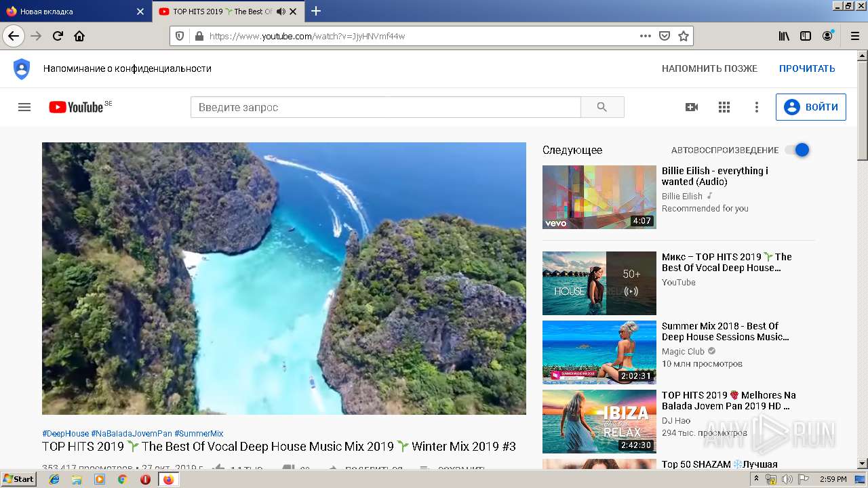
Task: Visit the Magic Club channel name
Action: [x=683, y=351]
